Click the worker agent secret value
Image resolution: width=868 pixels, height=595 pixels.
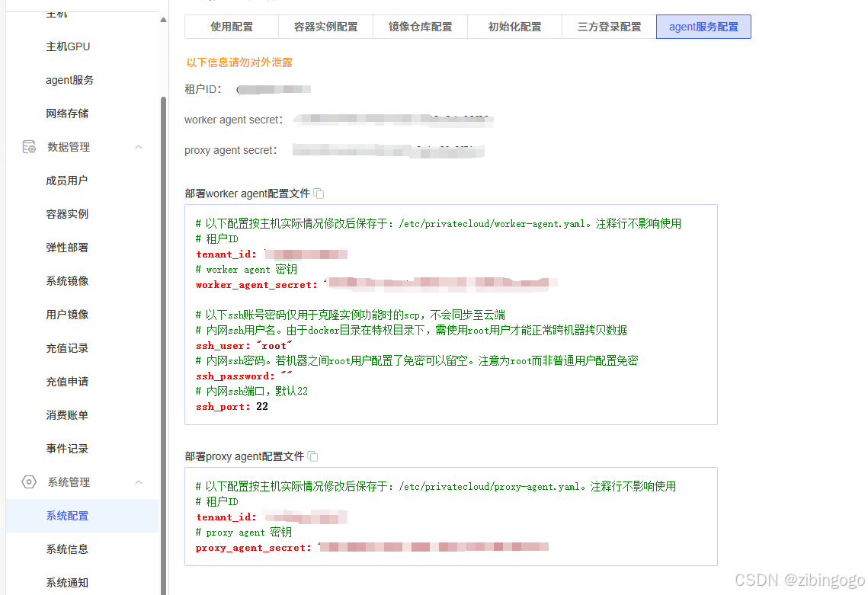click(x=393, y=120)
